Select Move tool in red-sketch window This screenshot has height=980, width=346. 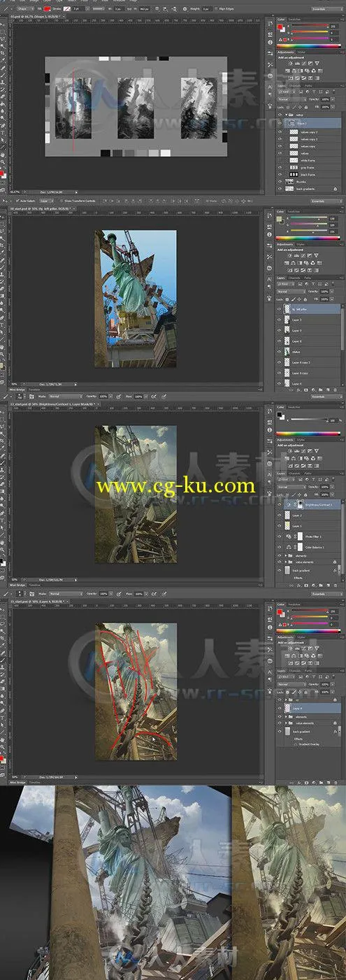(x=3, y=609)
